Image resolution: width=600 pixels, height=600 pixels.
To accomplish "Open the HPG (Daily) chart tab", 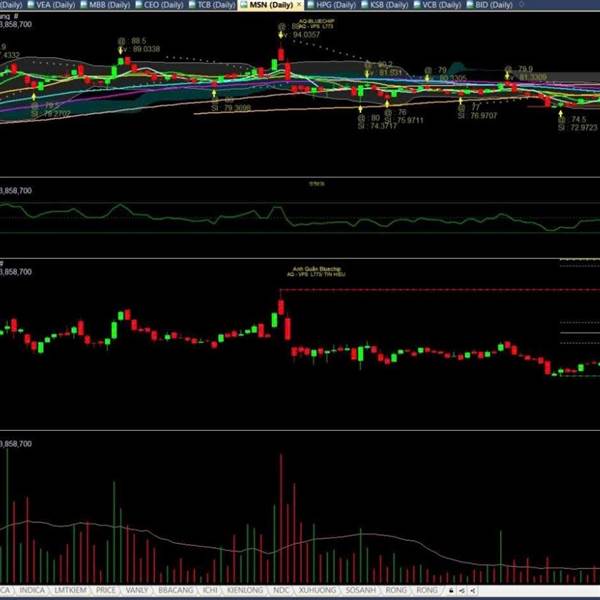I will click(331, 5).
